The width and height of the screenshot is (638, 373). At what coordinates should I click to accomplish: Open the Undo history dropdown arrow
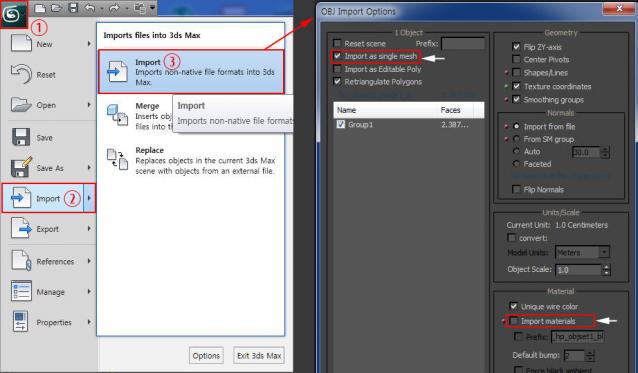(x=102, y=8)
